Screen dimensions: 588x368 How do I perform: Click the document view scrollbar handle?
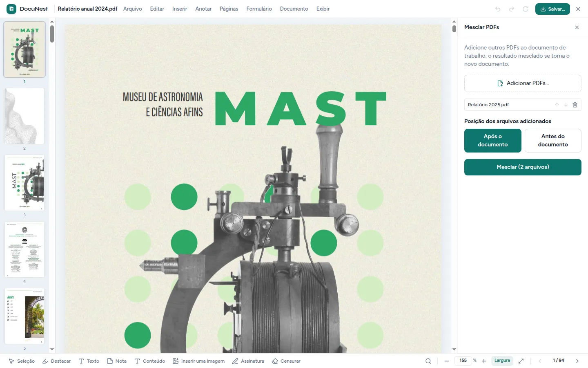[x=454, y=29]
